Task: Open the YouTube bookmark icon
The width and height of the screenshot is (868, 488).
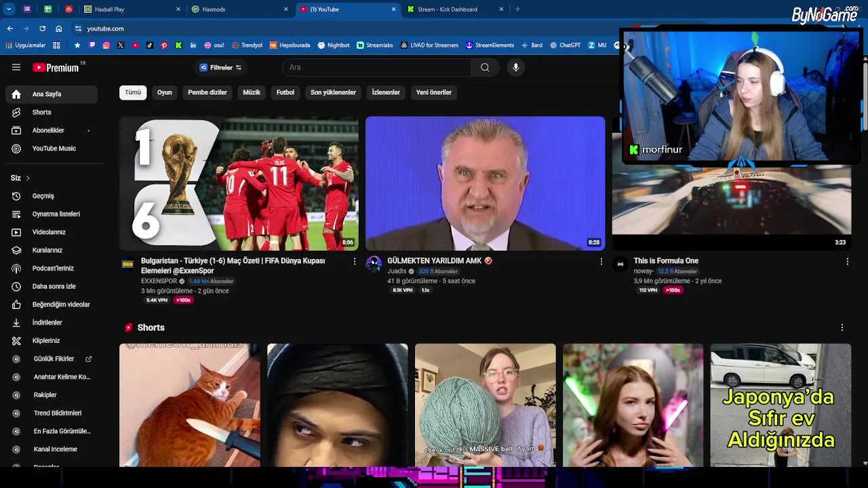Action: [136, 45]
